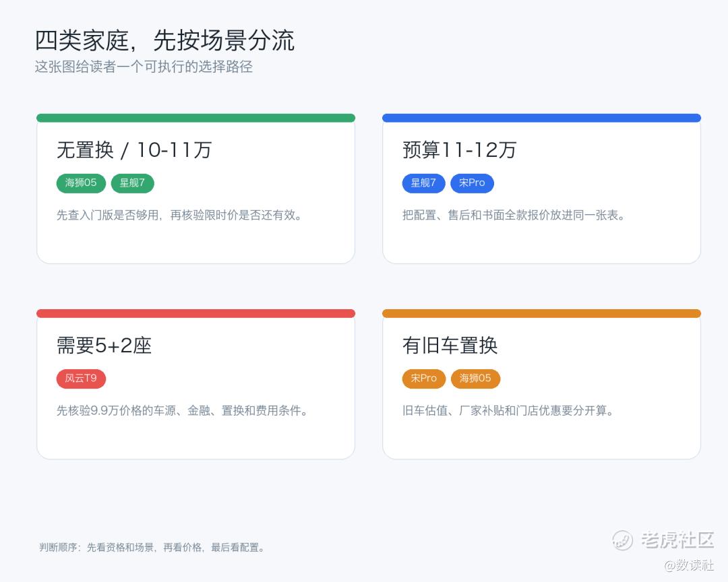Image resolution: width=728 pixels, height=582 pixels.
Task: Select the blue 宋Pro tag
Action: pos(472,183)
